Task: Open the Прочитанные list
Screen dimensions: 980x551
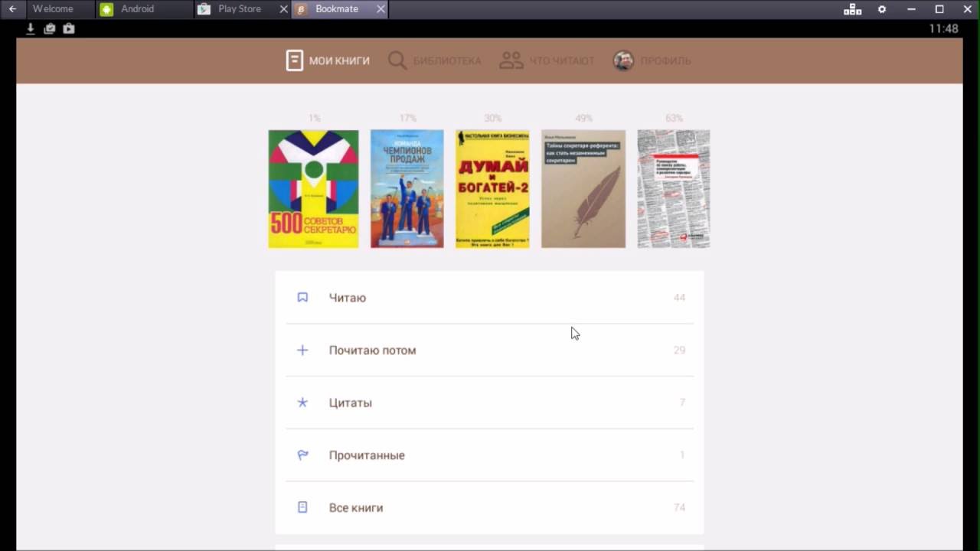Action: click(x=490, y=455)
